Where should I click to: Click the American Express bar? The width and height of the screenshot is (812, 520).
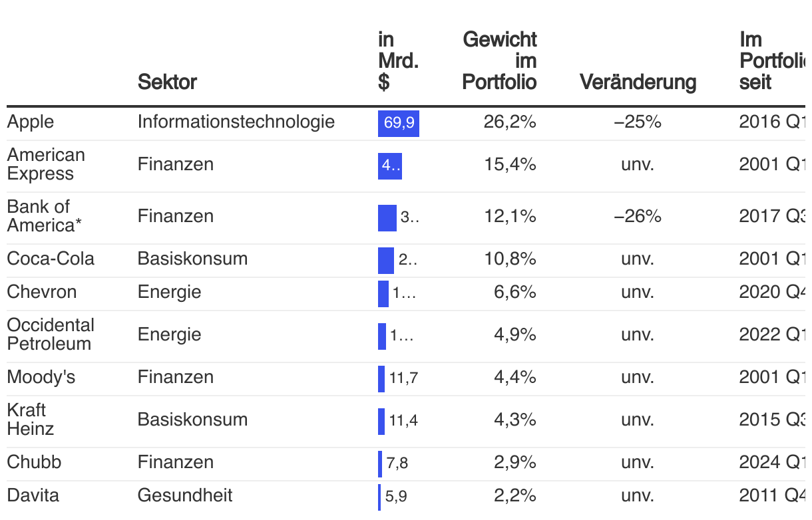390,166
